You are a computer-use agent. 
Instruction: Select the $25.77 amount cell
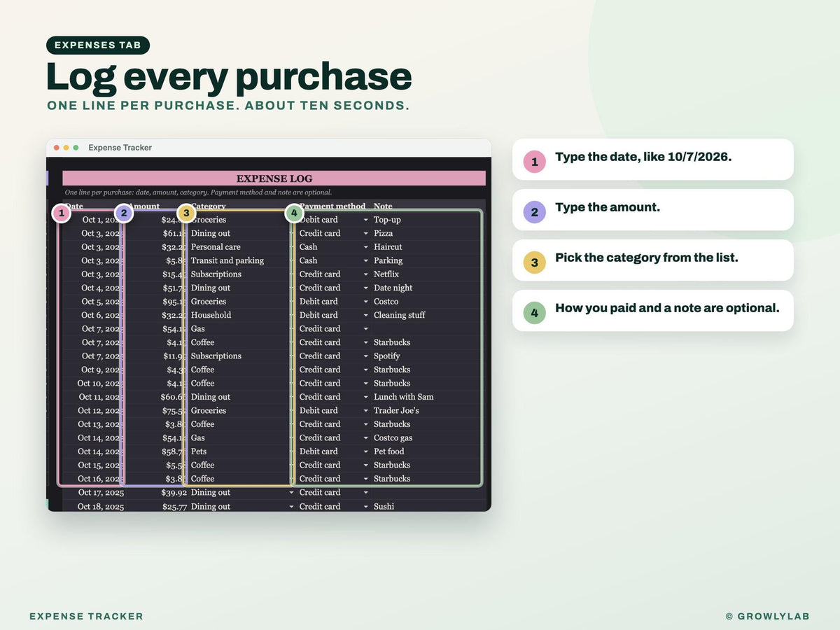(x=157, y=507)
